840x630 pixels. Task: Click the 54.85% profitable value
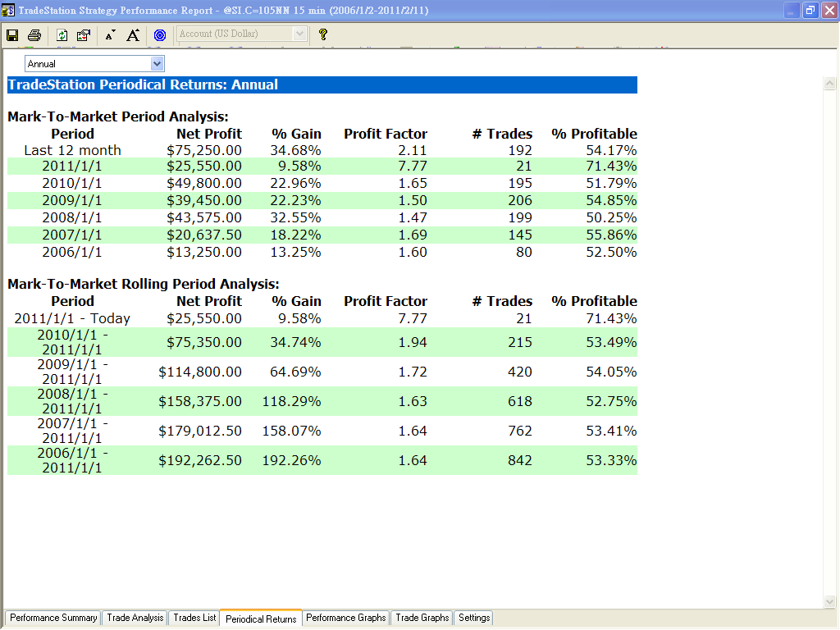click(611, 200)
